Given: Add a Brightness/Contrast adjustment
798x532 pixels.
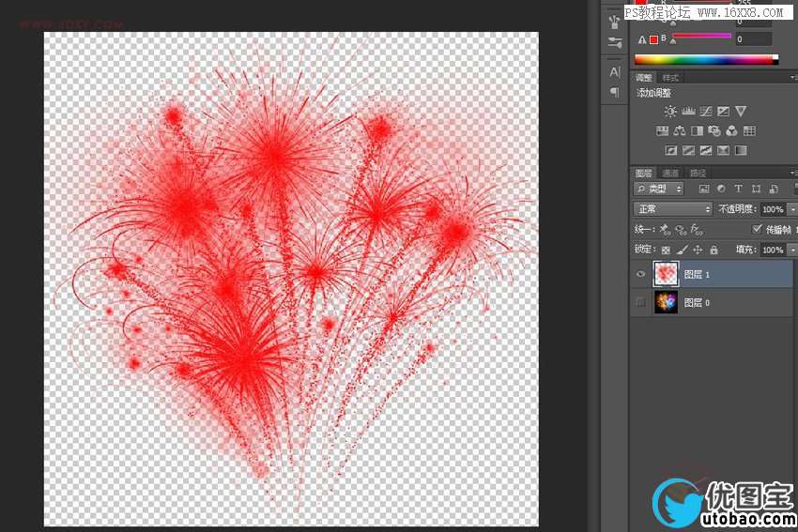Looking at the screenshot, I should click(670, 112).
